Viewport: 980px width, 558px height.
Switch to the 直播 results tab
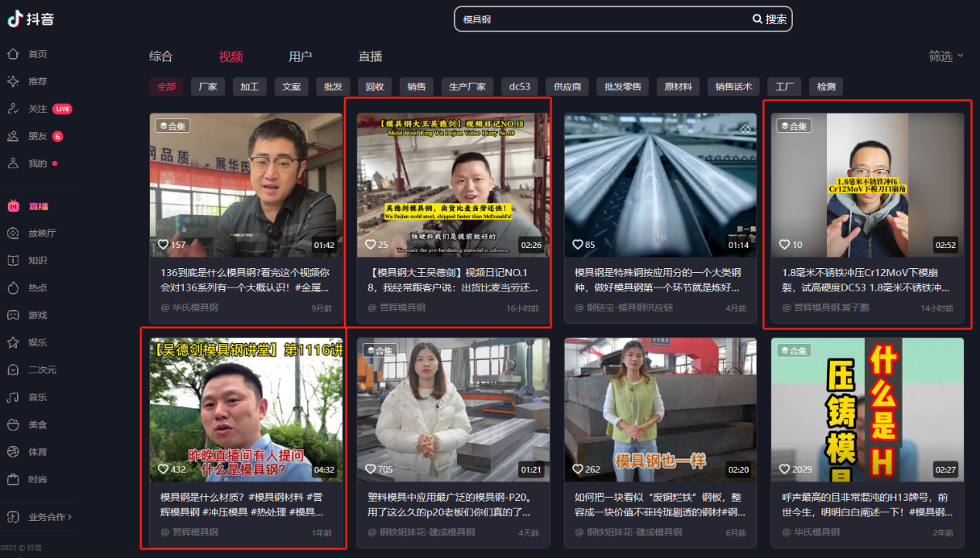tap(370, 56)
